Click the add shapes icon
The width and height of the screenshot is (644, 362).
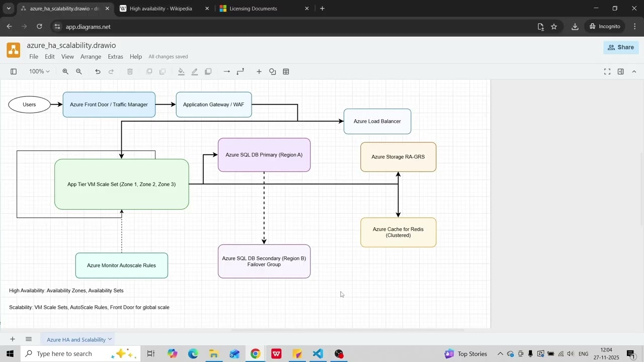273,72
